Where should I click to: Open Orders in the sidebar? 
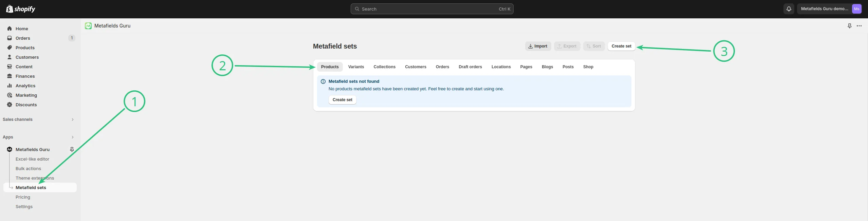[40, 38]
